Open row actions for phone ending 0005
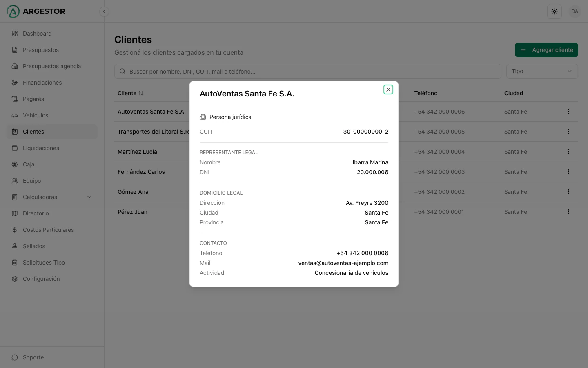The width and height of the screenshot is (588, 368). pyautogui.click(x=568, y=132)
